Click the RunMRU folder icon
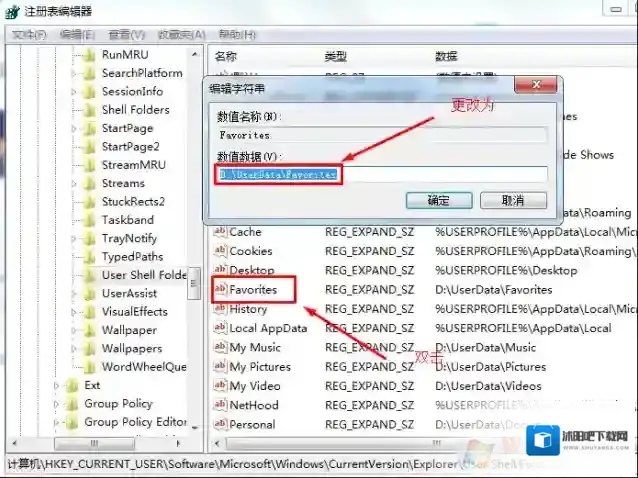Screen dimensions: 638x478 point(89,55)
